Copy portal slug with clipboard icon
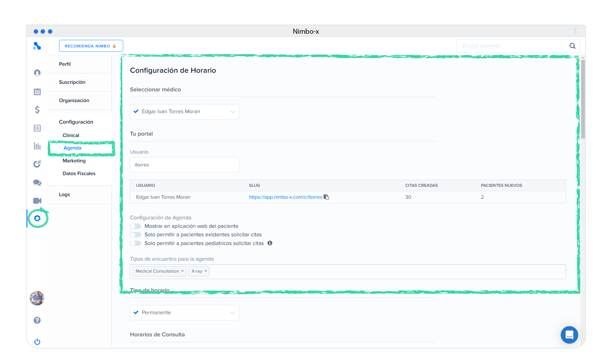Image resolution: width=612 pixels, height=364 pixels. 326,197
